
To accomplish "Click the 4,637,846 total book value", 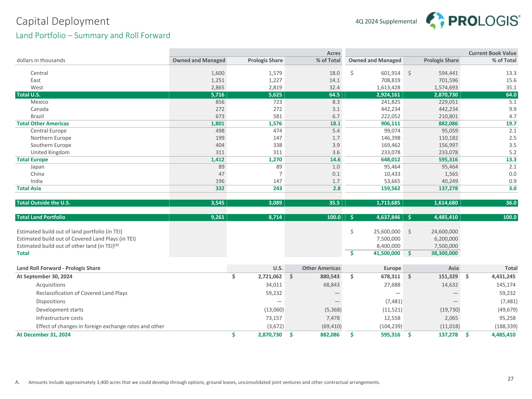I will [x=388, y=217].
